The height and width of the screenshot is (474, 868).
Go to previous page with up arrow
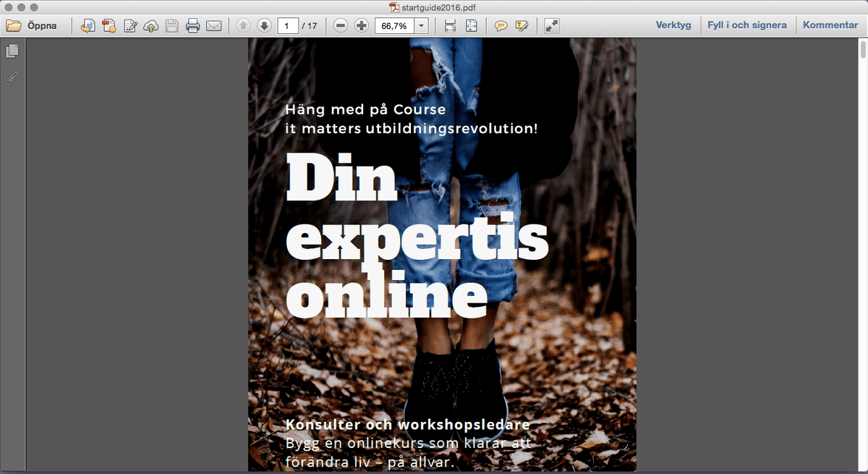point(244,26)
